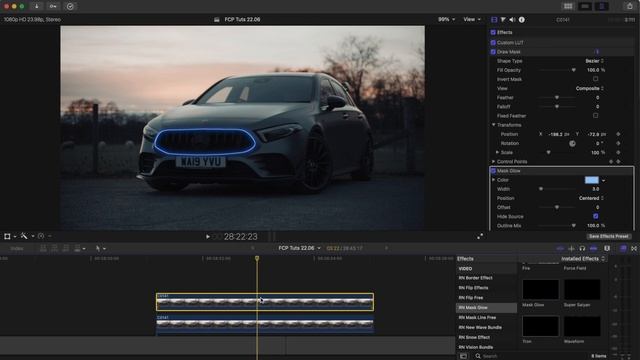Open the Color inspector triangle icon

click(x=503, y=19)
